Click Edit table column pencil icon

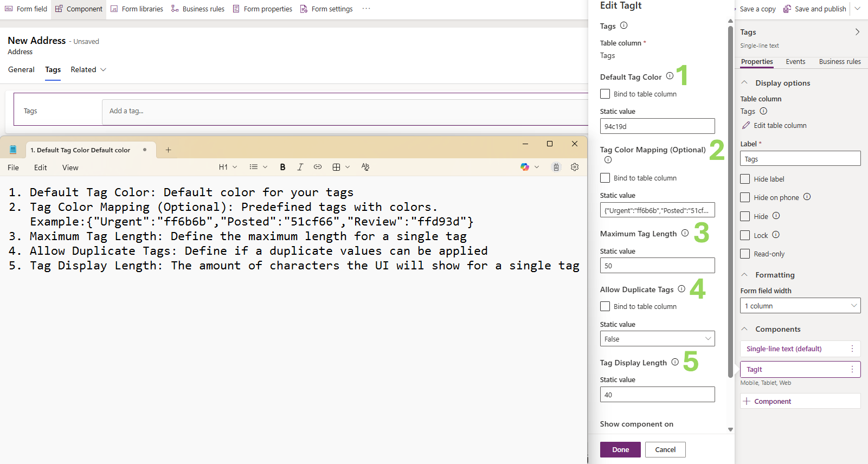click(746, 125)
